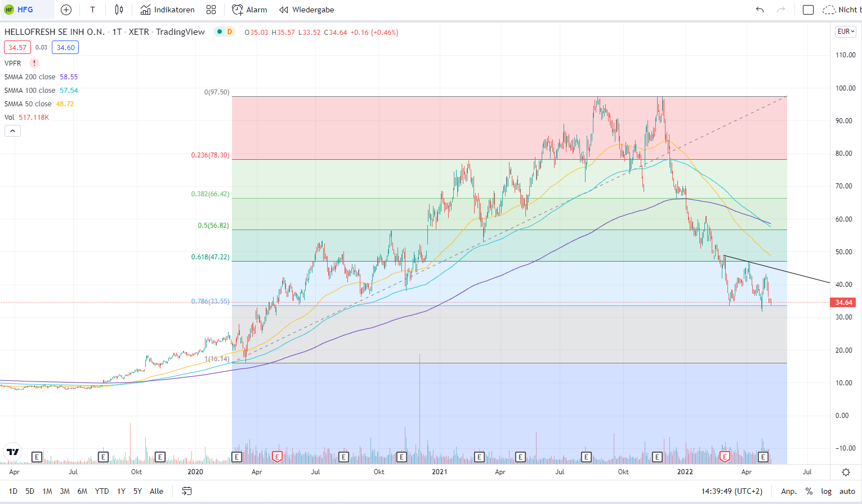Click the orange D data badge
Viewport: 862px width, 504px height.
230,31
